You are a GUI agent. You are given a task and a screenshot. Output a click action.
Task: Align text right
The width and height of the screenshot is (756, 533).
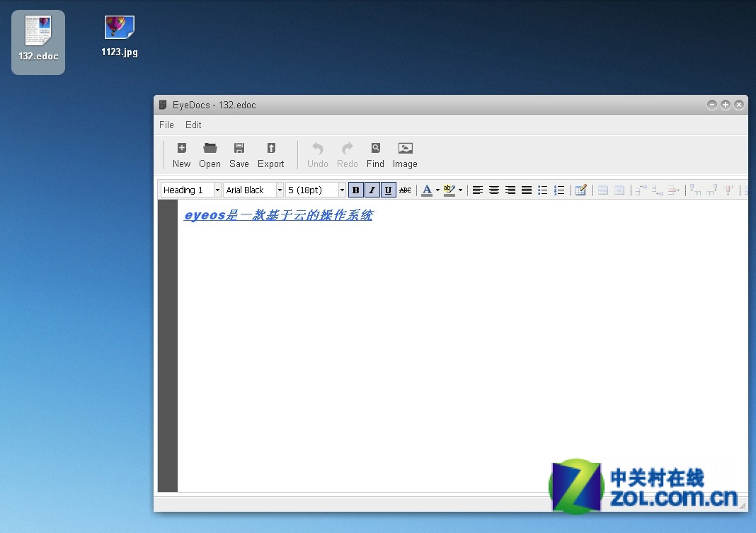[x=510, y=190]
